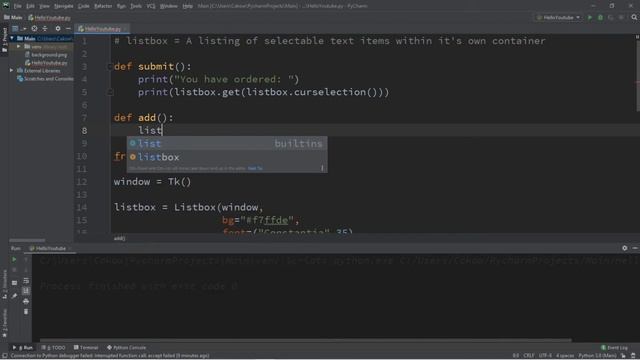Screen dimensions: 640x360
Task: Click the Run console horizontal scrollbar
Action: pyautogui.click(x=305, y=340)
